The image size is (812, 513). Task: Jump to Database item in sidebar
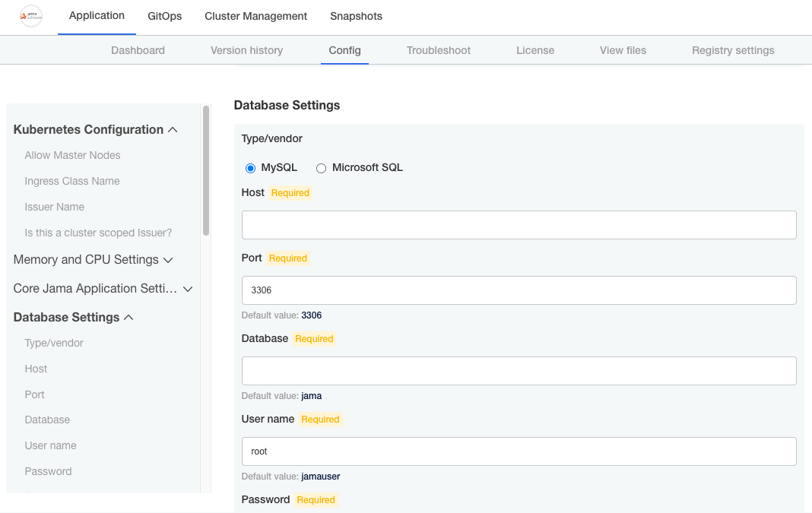pyautogui.click(x=47, y=420)
